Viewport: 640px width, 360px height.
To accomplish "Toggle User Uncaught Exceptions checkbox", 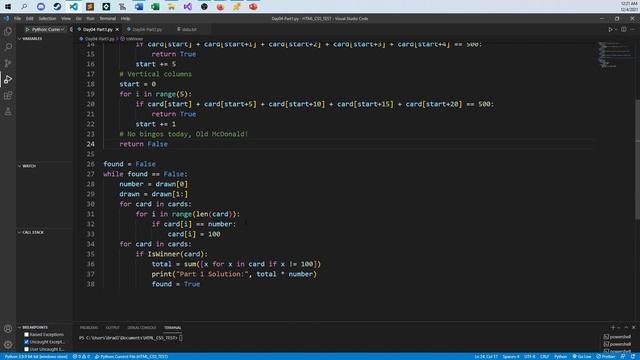I will click(27, 349).
